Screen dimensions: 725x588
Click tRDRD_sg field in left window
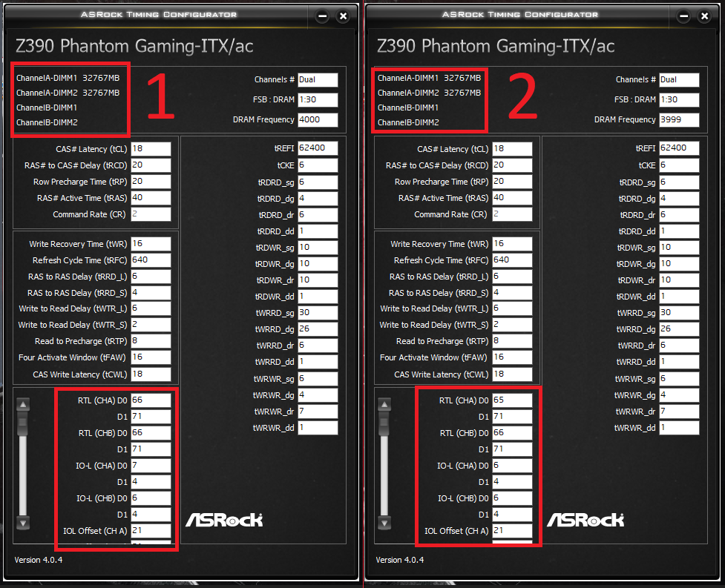tap(318, 182)
